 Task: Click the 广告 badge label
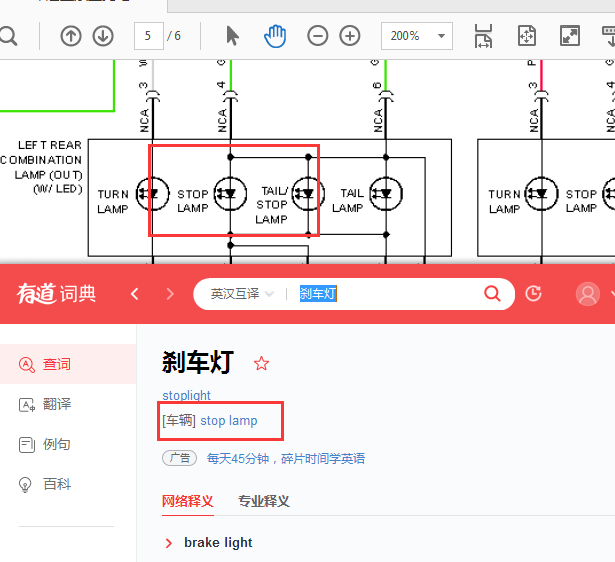point(180,458)
